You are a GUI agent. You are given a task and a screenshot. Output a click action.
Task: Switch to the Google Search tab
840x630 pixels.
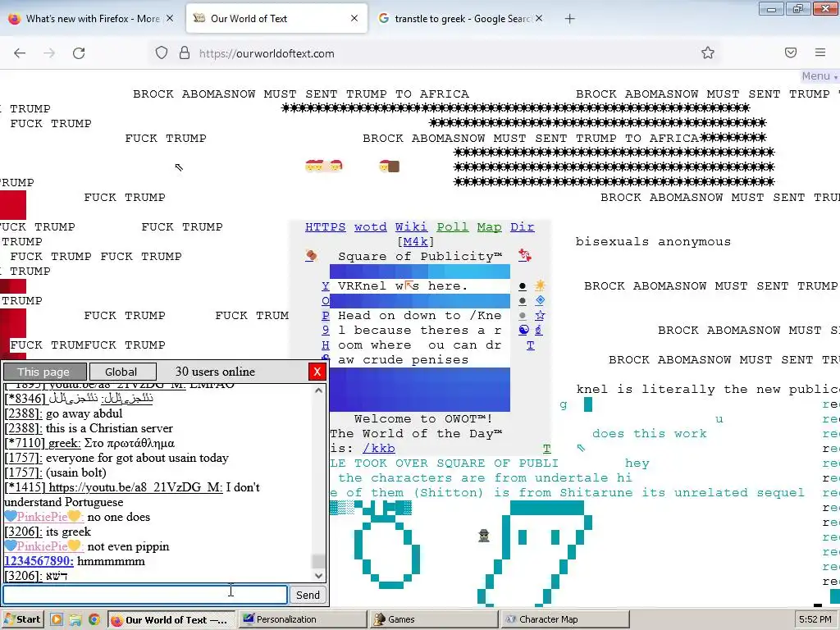(x=461, y=19)
